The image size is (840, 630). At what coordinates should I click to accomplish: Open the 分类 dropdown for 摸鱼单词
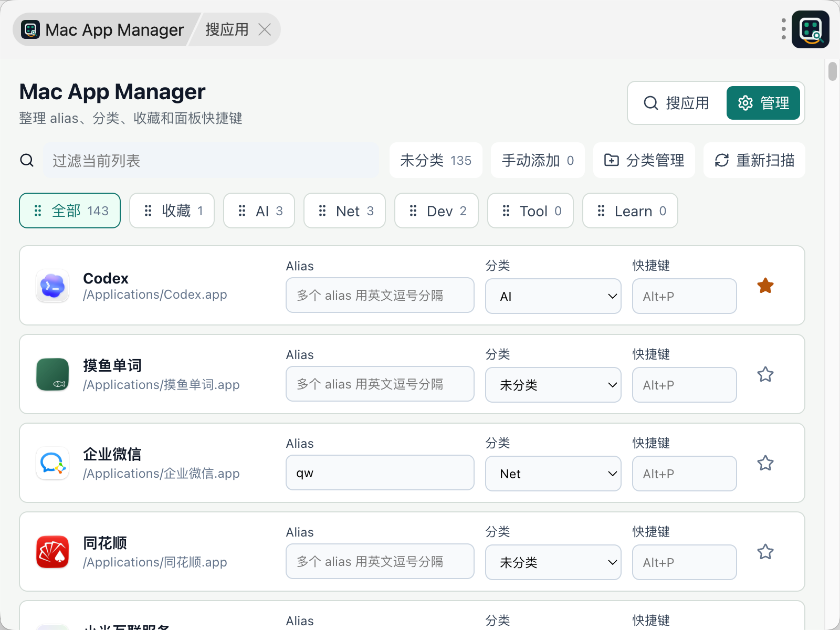pyautogui.click(x=553, y=385)
